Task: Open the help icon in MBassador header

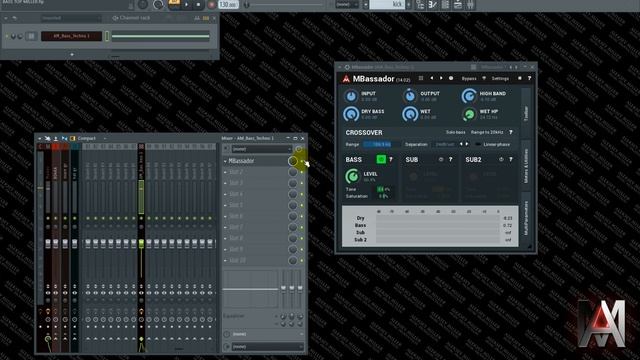Action: [529, 78]
